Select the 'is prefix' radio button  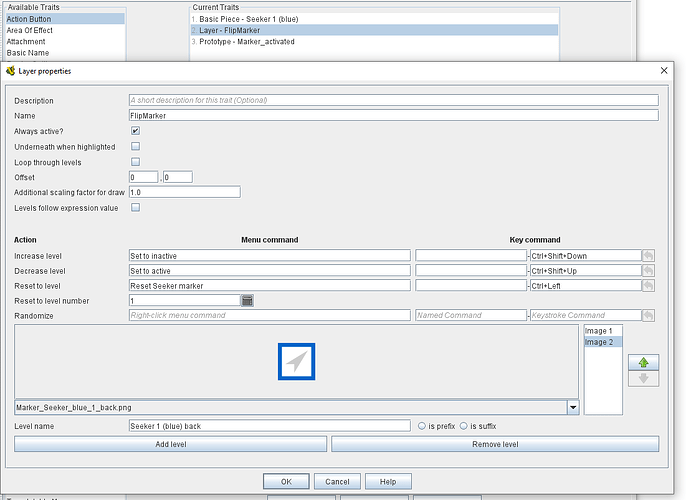coord(423,426)
